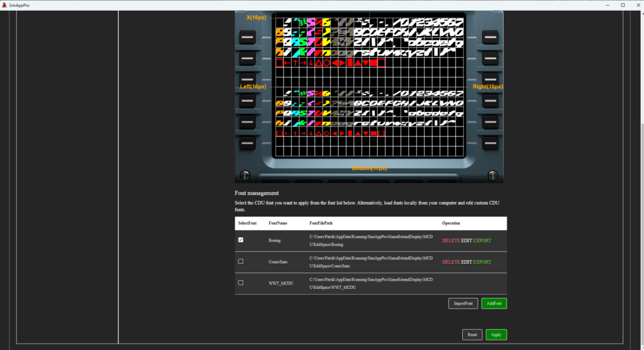644x350 pixels.
Task: Reset the CDU font settings
Action: pos(472,335)
